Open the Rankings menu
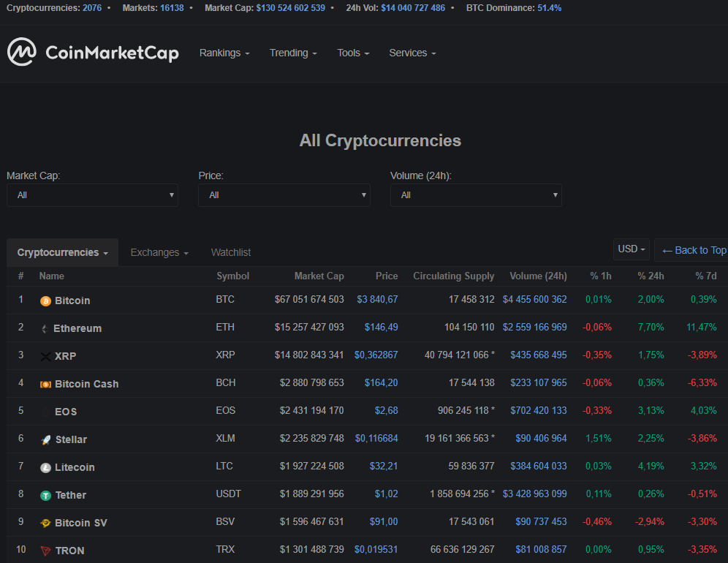The image size is (728, 563). coord(224,53)
